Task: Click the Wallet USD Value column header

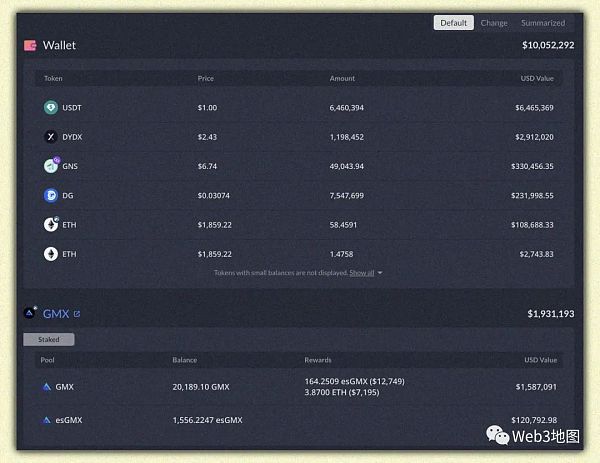Action: pyautogui.click(x=537, y=78)
